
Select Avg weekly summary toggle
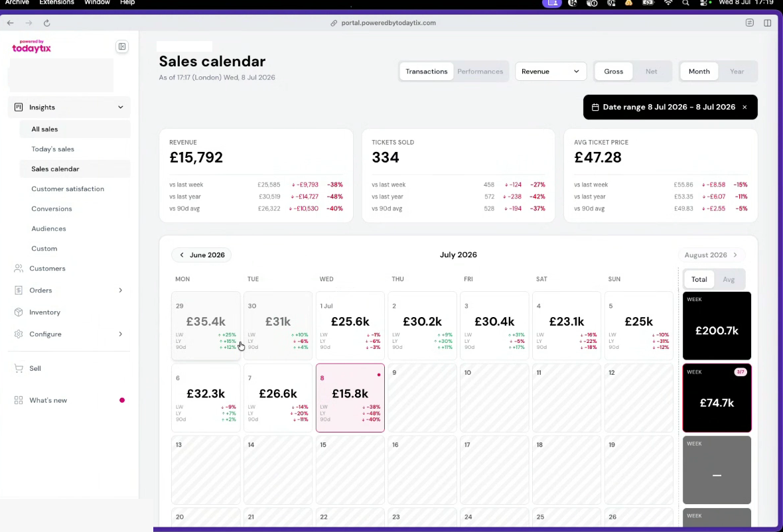click(729, 279)
